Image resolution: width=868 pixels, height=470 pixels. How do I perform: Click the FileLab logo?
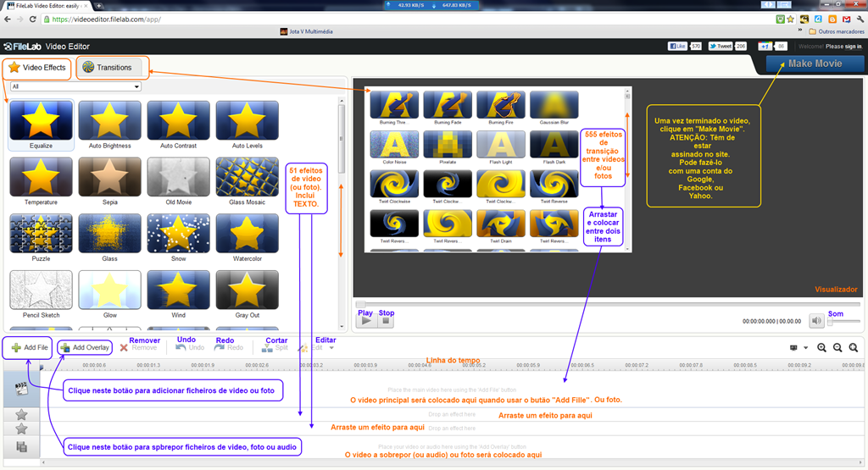(22, 47)
